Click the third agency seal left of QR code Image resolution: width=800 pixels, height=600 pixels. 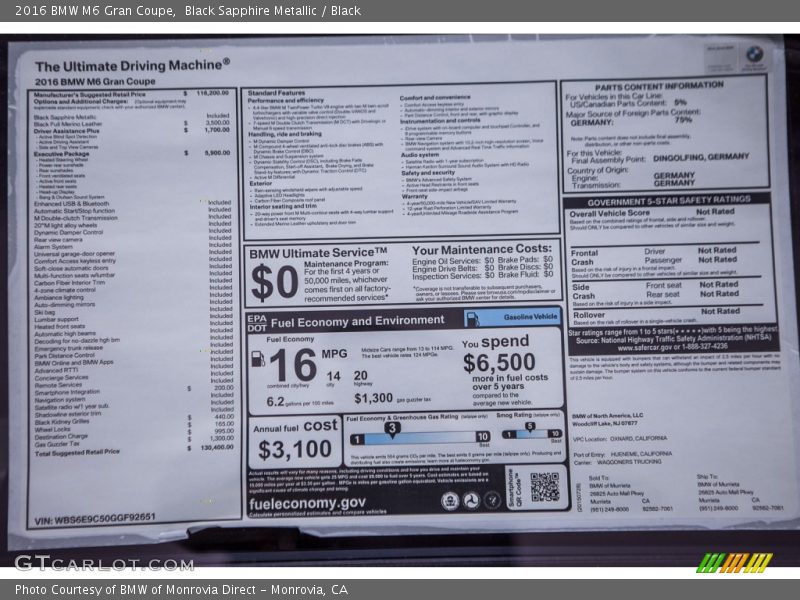click(492, 500)
